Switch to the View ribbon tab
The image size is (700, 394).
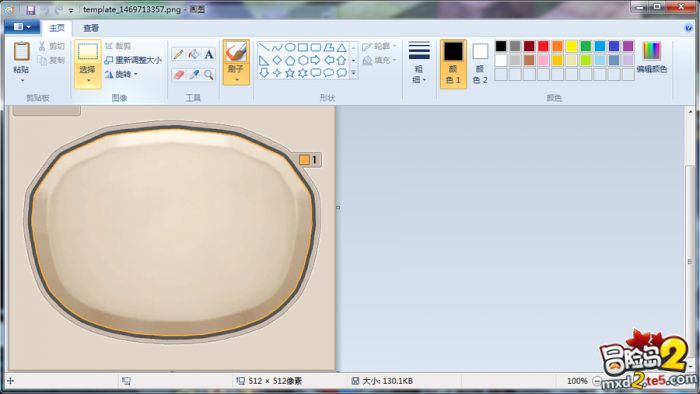91,28
